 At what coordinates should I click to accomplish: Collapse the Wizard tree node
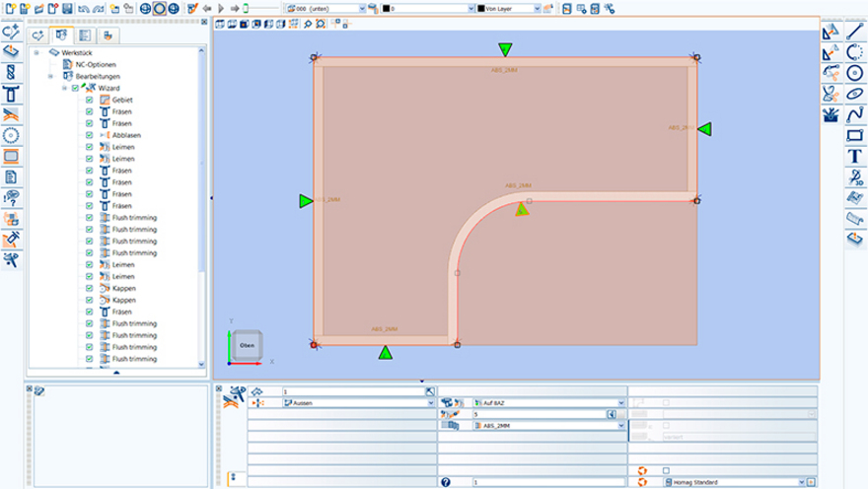[x=64, y=88]
